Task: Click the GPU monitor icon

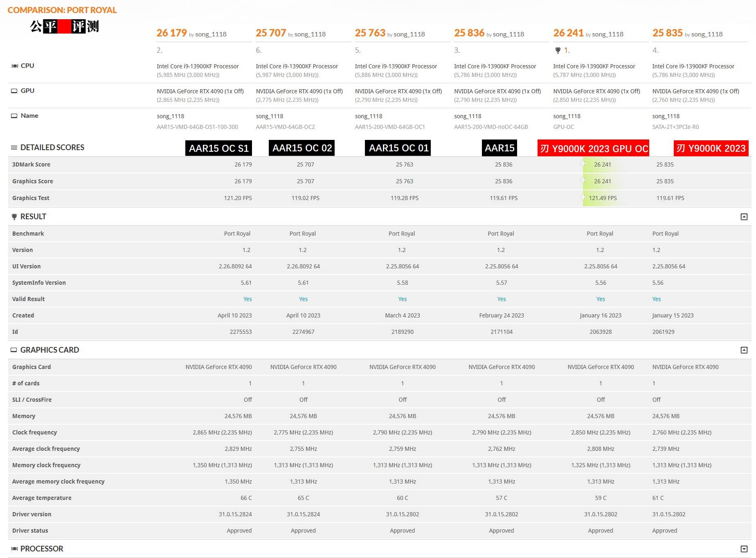Action: [x=14, y=91]
